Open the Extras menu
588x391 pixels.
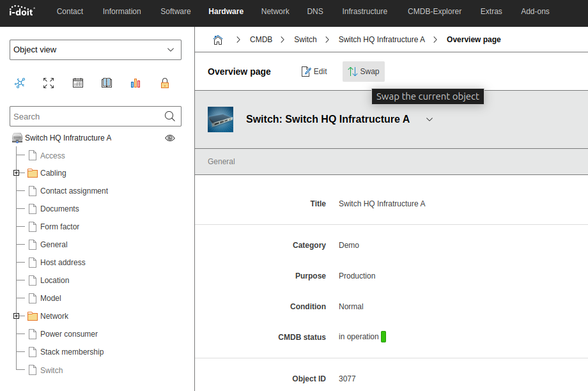click(491, 11)
